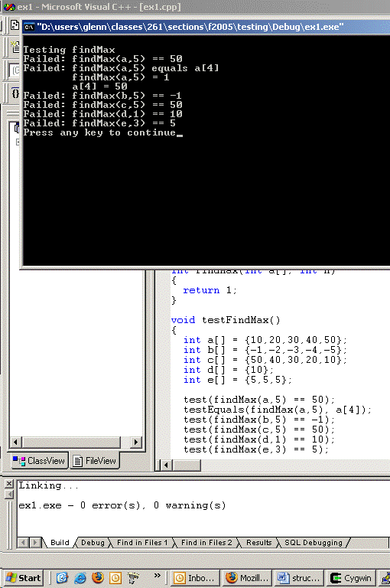Click 'void testFindMax()' declaration line

pos(226,320)
